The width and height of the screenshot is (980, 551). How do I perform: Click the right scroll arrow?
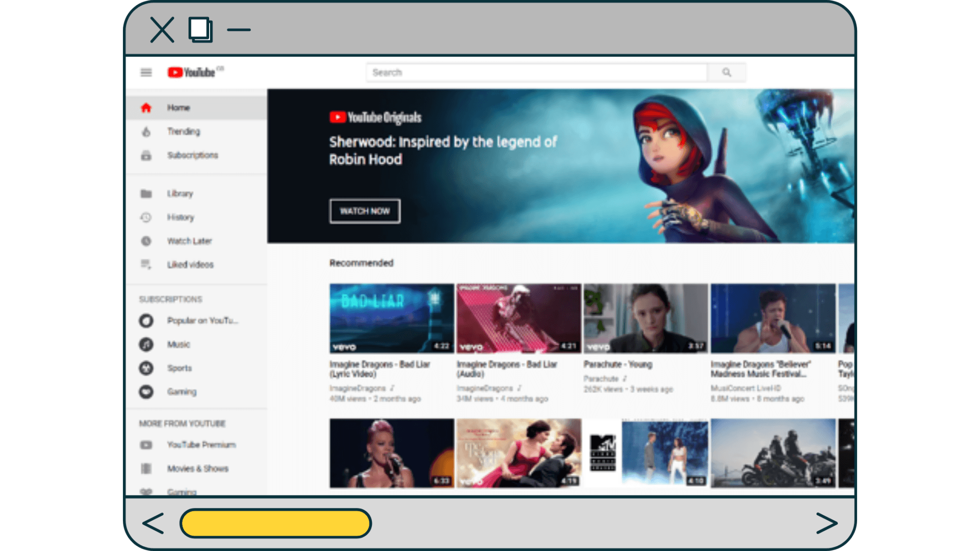pos(827,523)
